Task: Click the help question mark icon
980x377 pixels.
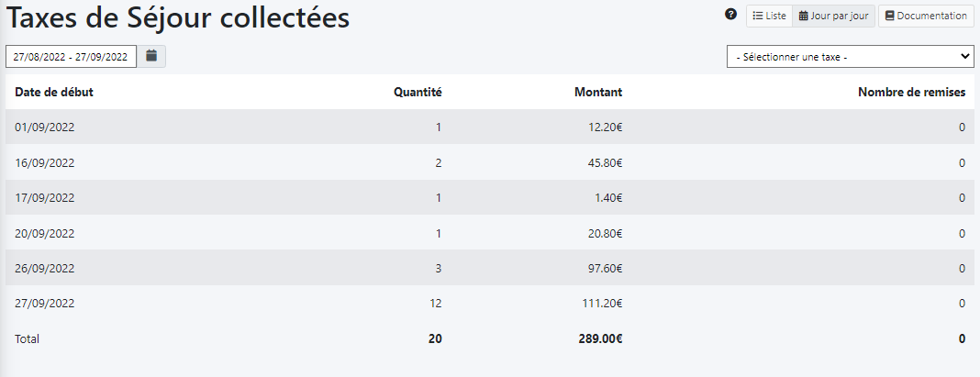Action: (731, 15)
